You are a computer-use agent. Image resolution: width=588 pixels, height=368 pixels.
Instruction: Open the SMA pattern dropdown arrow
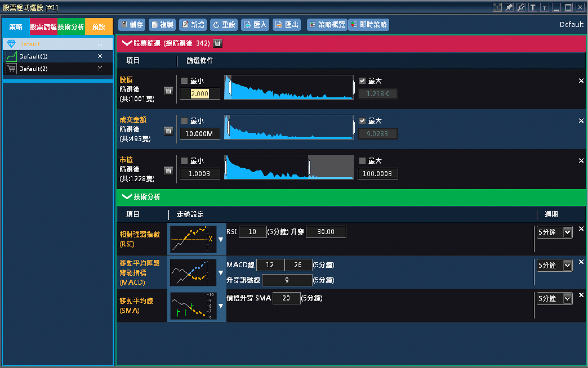pos(221,306)
